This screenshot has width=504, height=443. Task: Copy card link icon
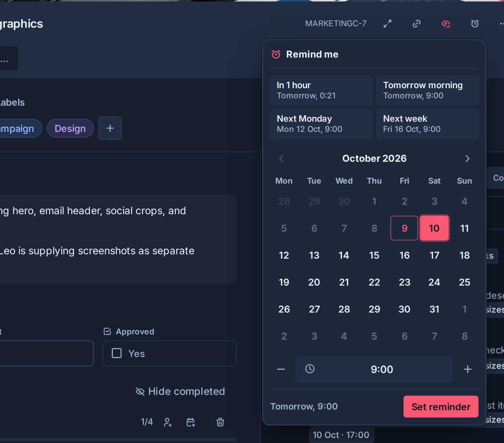point(417,24)
